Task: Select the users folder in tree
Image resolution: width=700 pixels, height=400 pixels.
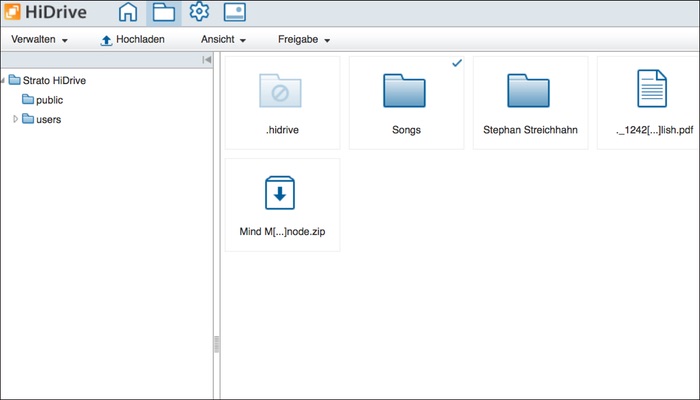Action: (48, 119)
